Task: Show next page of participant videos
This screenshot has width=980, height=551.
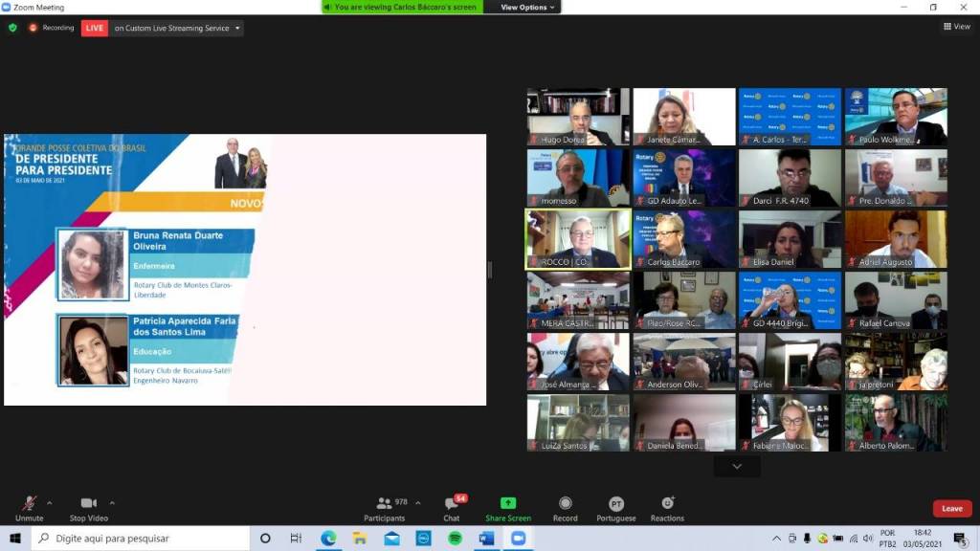Action: pyautogui.click(x=737, y=466)
